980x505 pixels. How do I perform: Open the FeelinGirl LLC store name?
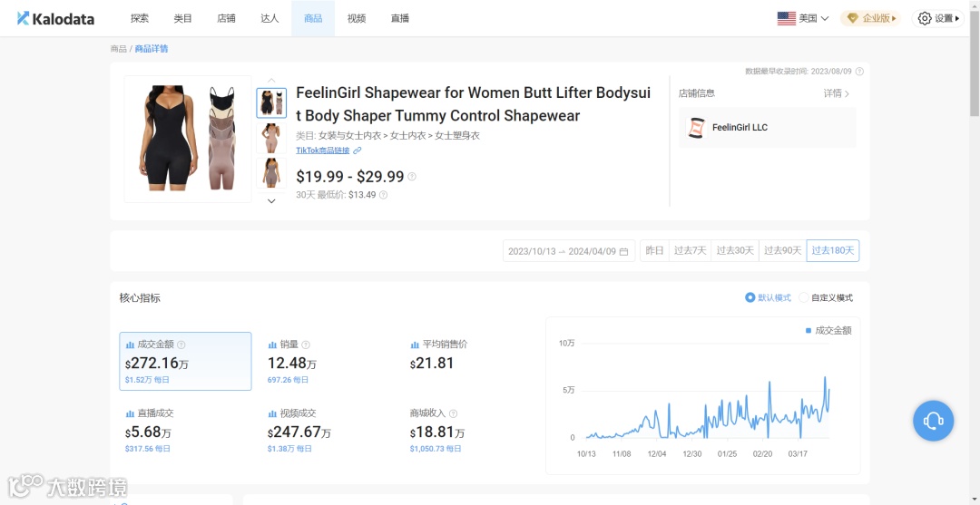(x=740, y=127)
